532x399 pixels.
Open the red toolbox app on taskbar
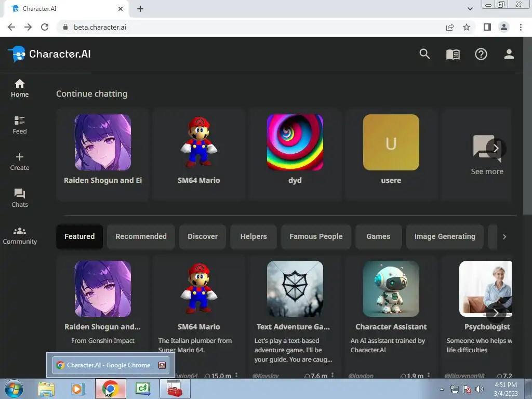click(175, 389)
